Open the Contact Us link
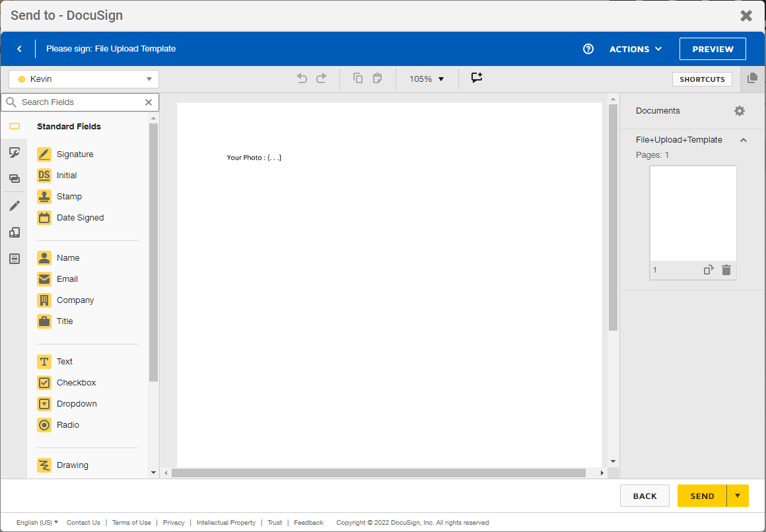The image size is (766, 532). pyautogui.click(x=83, y=522)
